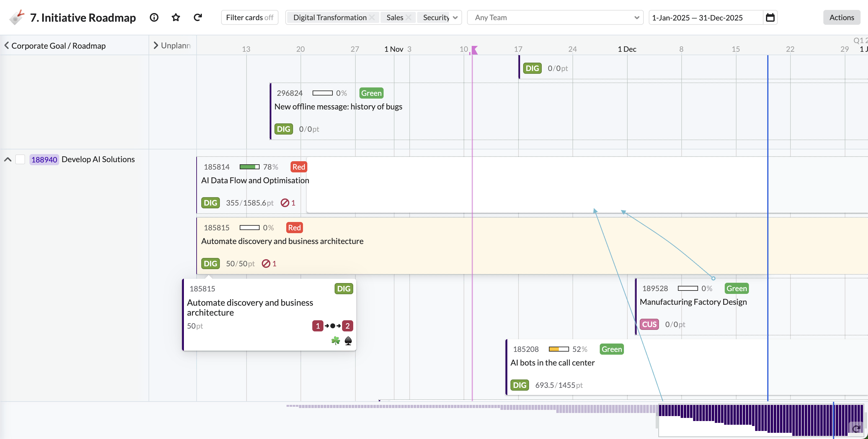Viewport: 868px width, 439px height.
Task: Open the 188940 goal ID link
Action: (x=44, y=159)
